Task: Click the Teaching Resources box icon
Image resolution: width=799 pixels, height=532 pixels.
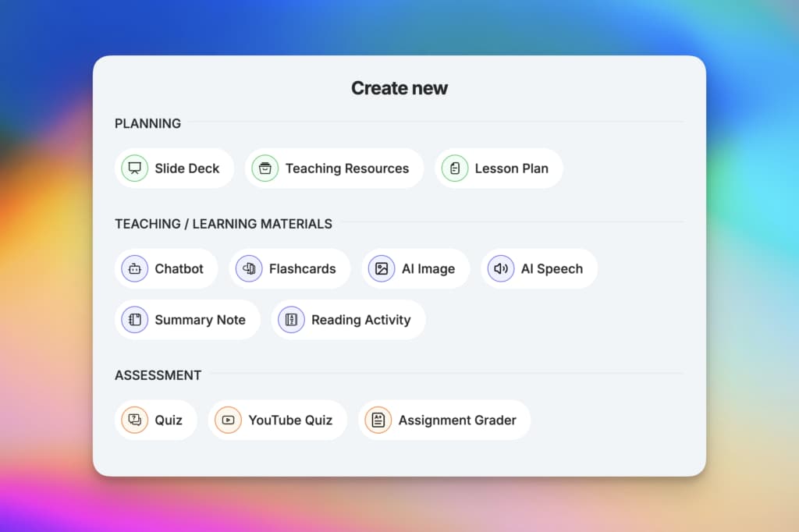Action: tap(265, 168)
